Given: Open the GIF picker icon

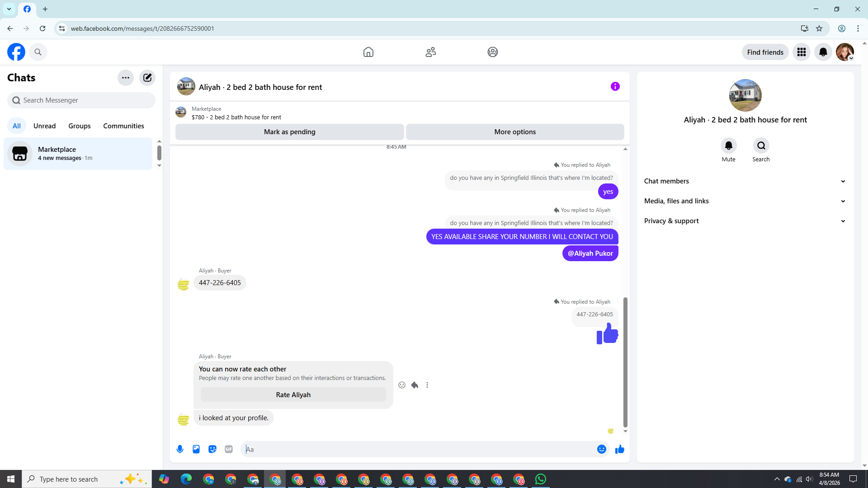Looking at the screenshot, I should (229, 449).
